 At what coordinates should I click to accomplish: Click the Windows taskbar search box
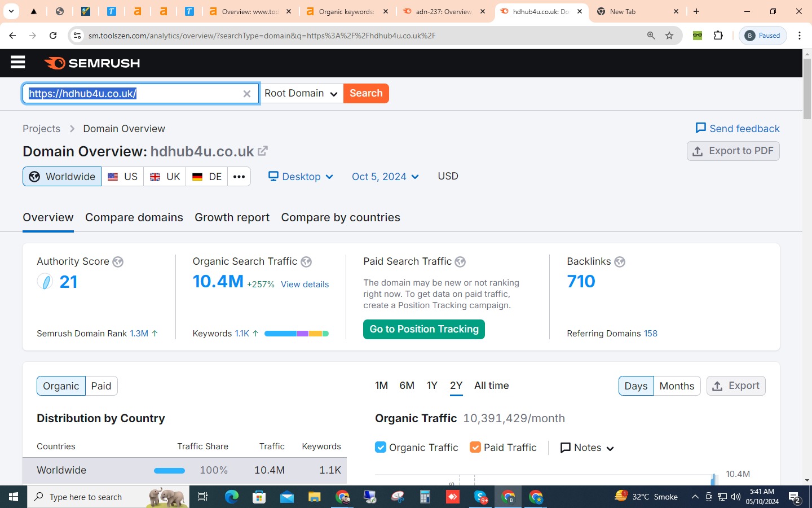click(x=108, y=497)
